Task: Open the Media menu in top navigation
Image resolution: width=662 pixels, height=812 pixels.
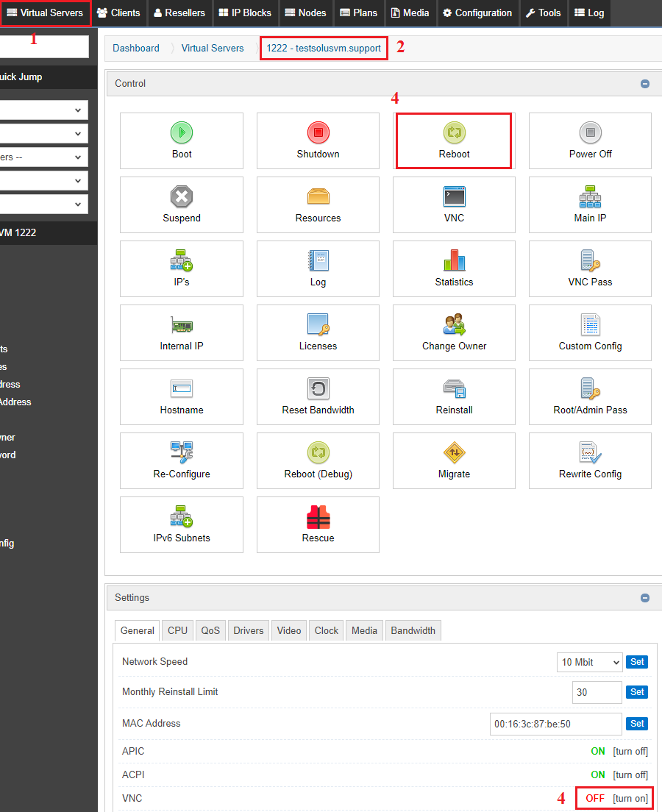Action: point(410,13)
